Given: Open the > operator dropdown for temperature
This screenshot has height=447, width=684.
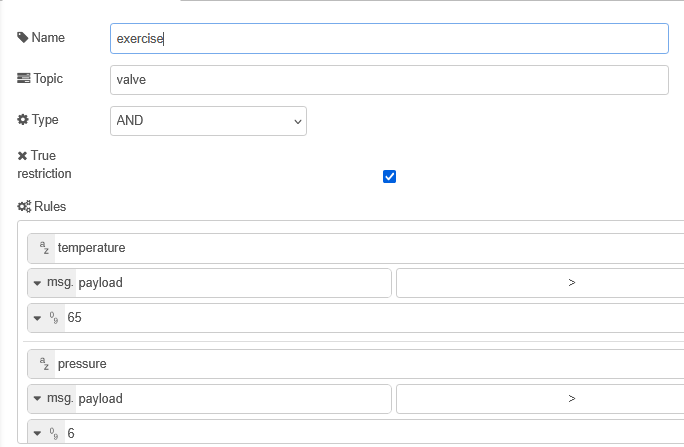Looking at the screenshot, I should click(x=540, y=283).
